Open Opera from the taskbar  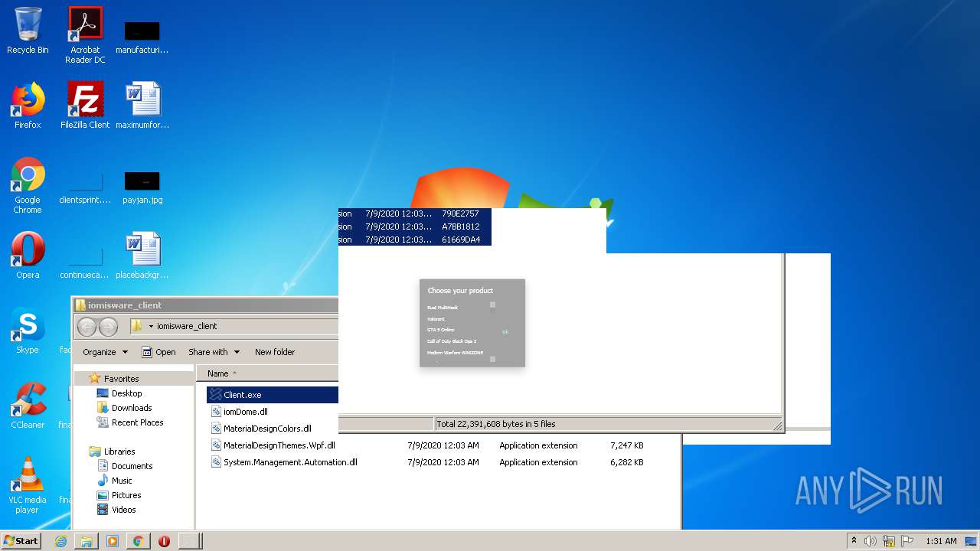coord(164,541)
